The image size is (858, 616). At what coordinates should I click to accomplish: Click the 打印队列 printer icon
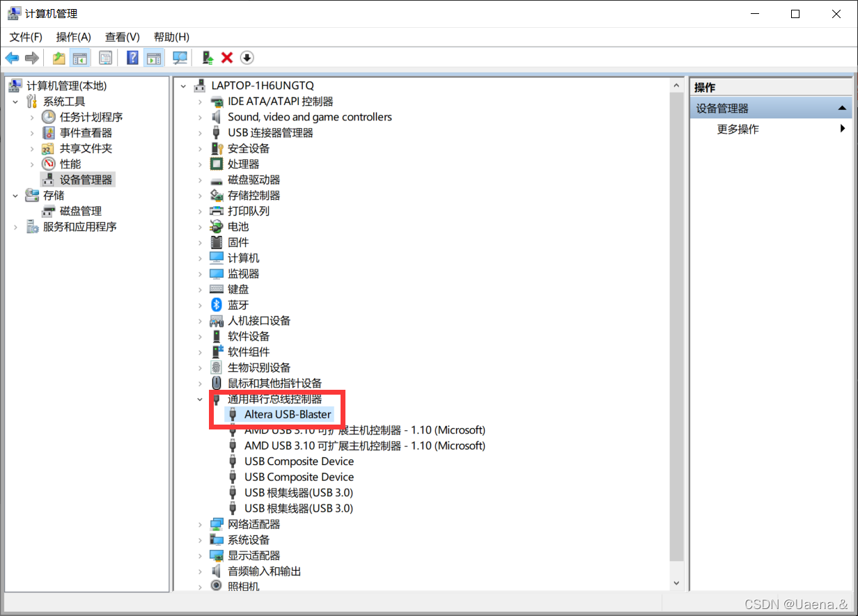pos(217,211)
